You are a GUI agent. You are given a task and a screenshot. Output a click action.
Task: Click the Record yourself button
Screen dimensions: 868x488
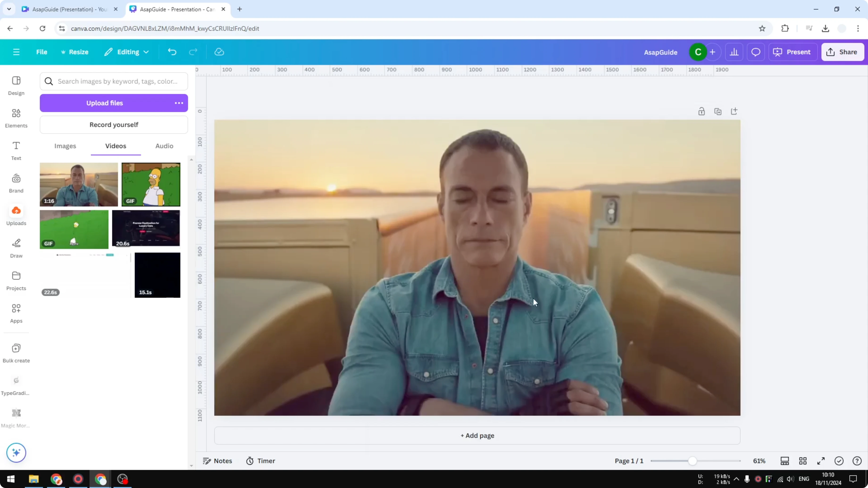114,124
